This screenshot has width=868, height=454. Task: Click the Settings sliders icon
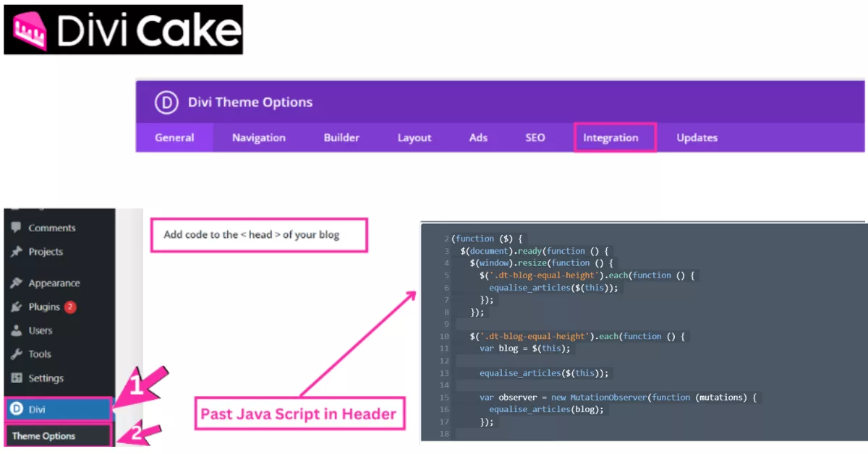(x=16, y=378)
